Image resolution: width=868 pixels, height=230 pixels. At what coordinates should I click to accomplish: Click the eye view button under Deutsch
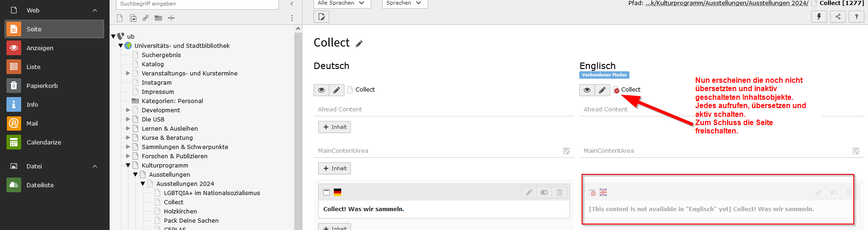point(321,90)
